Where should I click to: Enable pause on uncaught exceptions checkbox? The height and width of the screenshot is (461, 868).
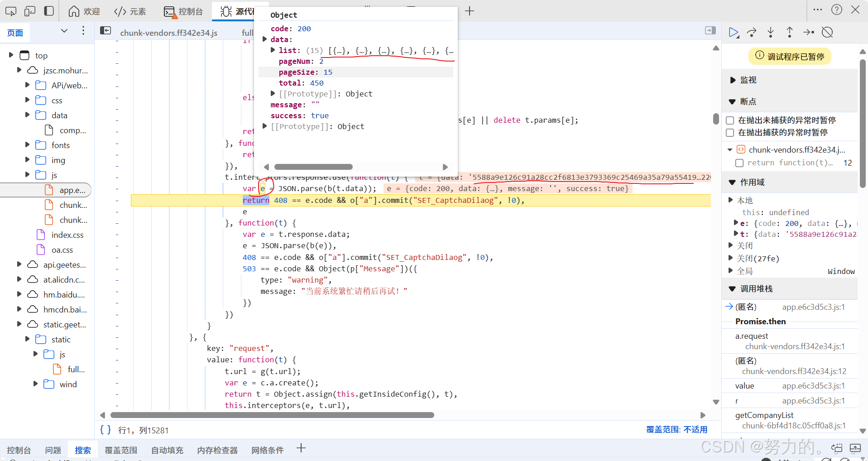point(730,120)
